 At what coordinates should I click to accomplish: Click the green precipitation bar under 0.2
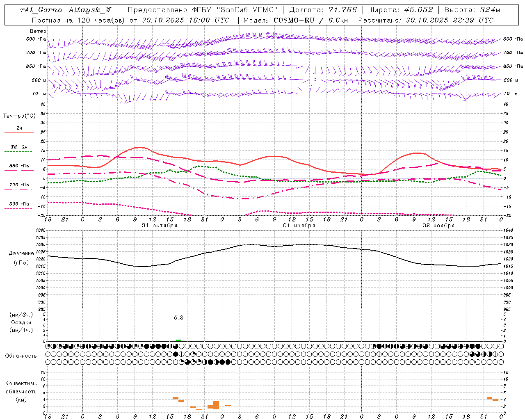coord(178,340)
